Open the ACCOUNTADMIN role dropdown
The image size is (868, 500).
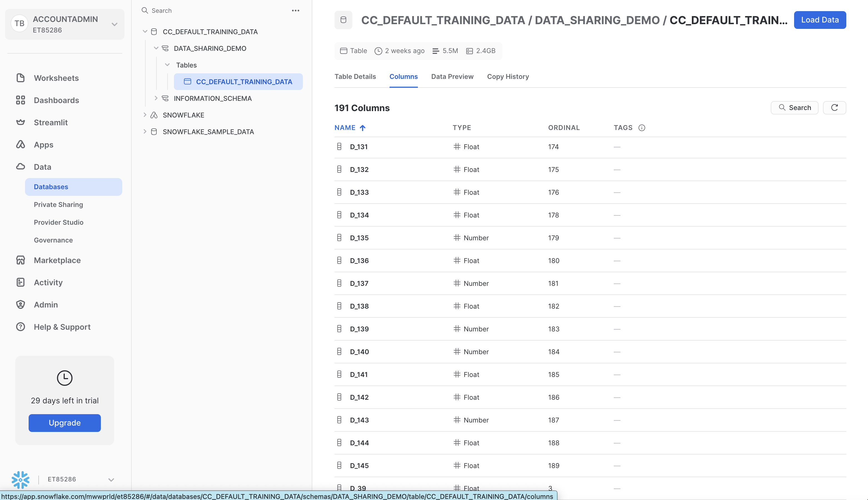click(114, 24)
